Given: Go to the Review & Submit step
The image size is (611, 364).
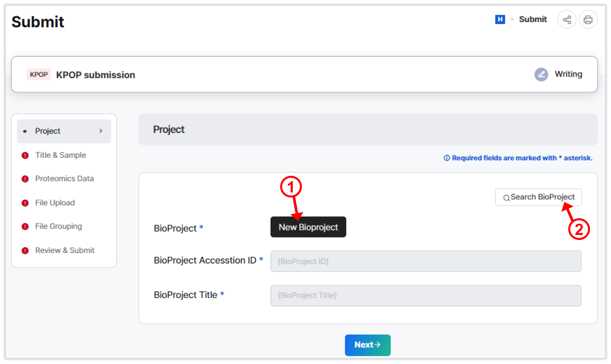Looking at the screenshot, I should point(65,250).
